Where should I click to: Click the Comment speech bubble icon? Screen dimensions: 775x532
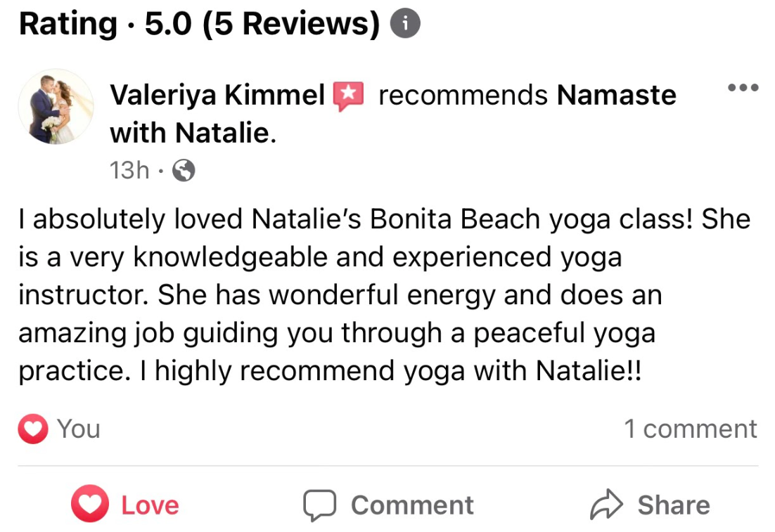coord(320,505)
